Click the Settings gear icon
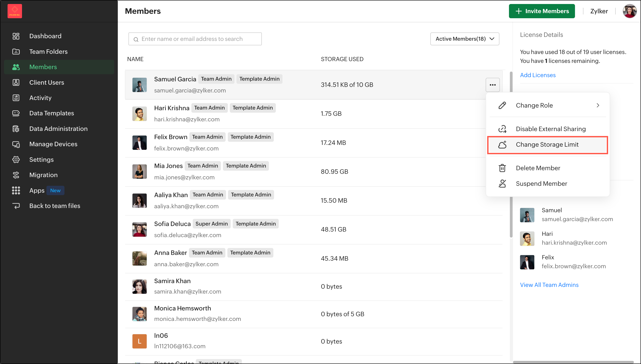 (x=16, y=160)
